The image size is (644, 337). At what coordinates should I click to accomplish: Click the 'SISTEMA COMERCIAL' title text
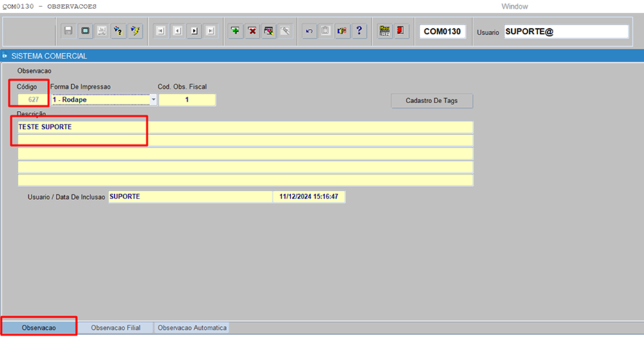click(49, 56)
